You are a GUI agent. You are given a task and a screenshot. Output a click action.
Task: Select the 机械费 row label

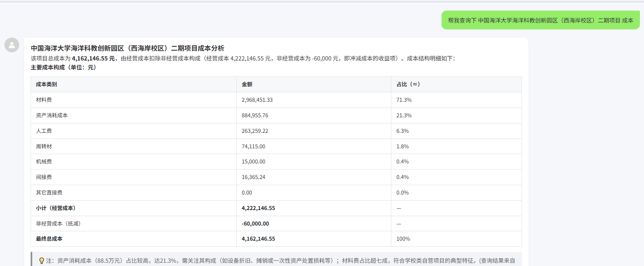[x=44, y=161]
